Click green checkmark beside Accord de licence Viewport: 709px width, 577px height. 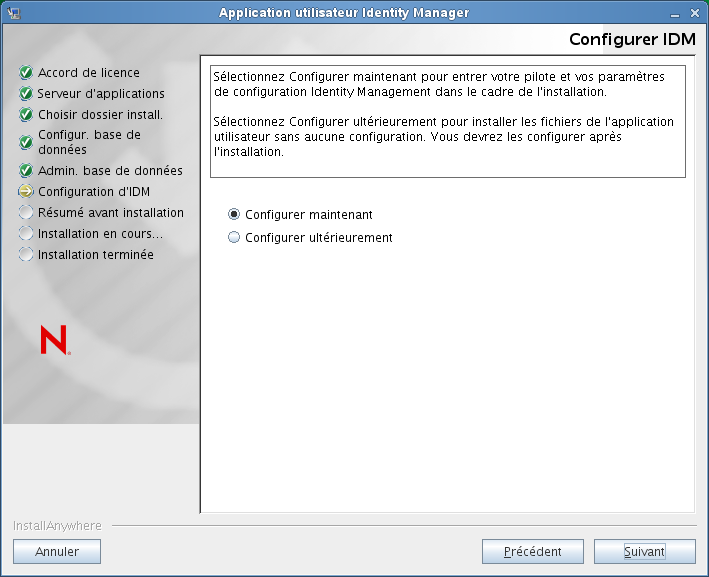click(x=26, y=72)
